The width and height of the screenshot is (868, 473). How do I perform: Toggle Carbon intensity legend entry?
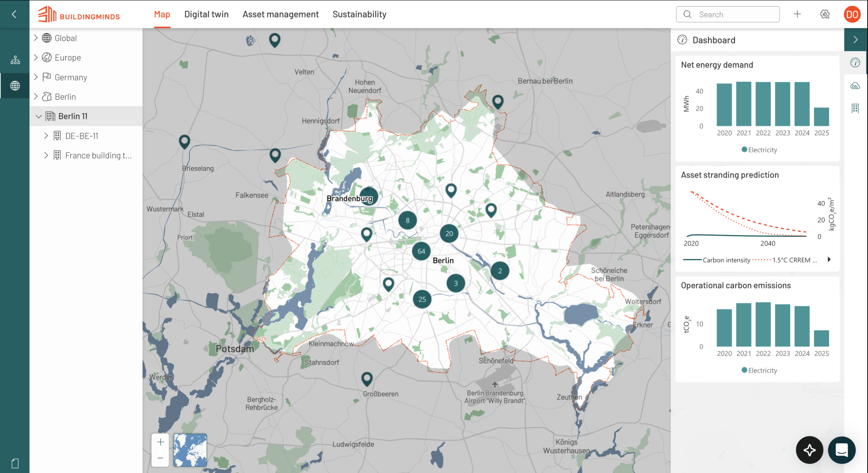coord(717,260)
